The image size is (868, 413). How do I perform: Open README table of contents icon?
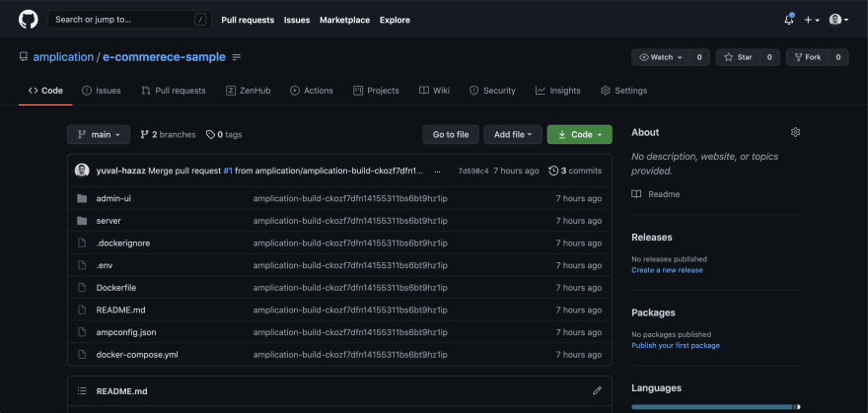(82, 391)
